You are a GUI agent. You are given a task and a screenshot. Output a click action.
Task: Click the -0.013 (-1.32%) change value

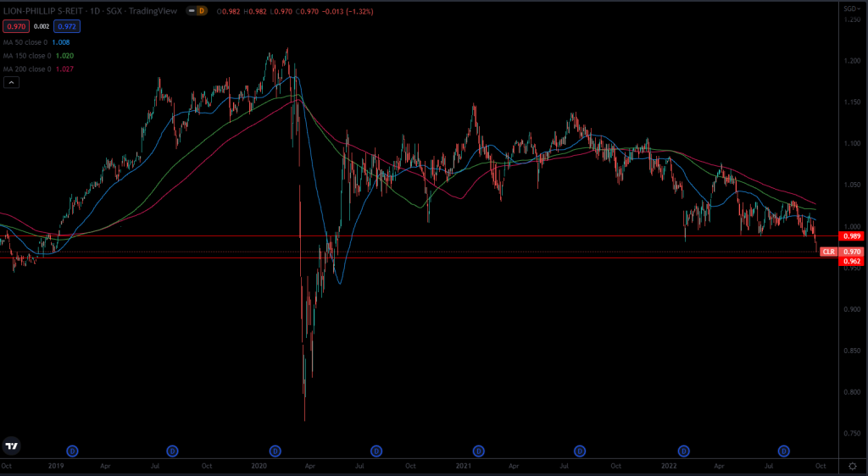(x=348, y=11)
